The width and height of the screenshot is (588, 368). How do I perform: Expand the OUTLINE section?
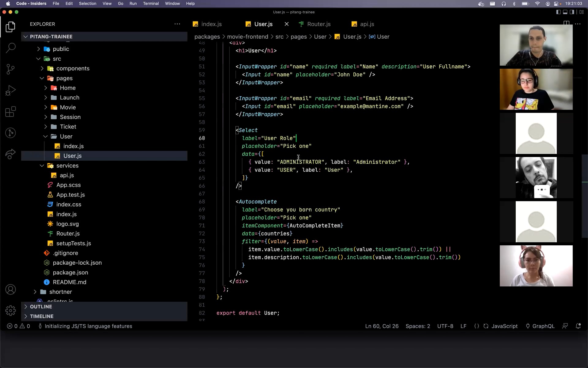[x=104, y=307]
